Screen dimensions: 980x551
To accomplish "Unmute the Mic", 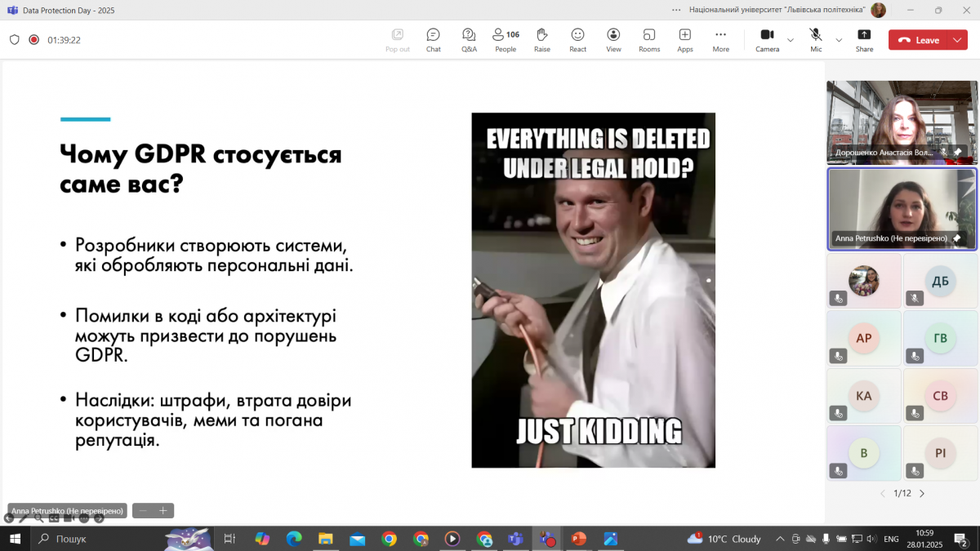I will (815, 39).
